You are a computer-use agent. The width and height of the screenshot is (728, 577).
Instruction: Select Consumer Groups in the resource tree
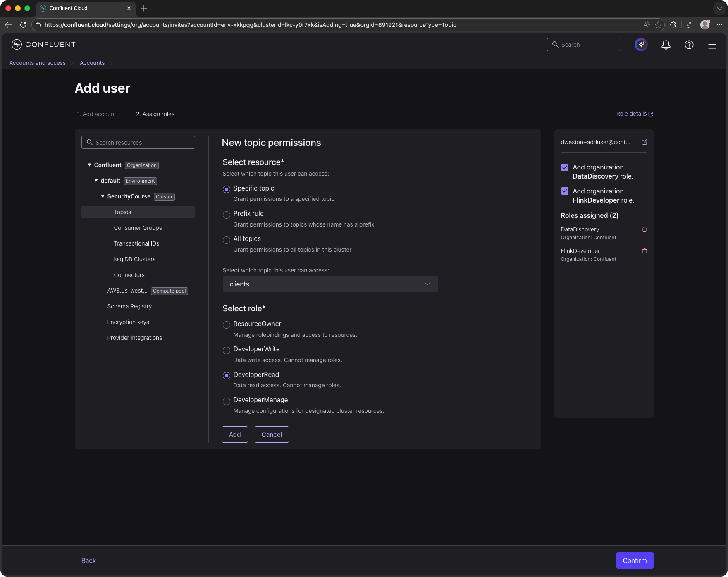pos(138,228)
